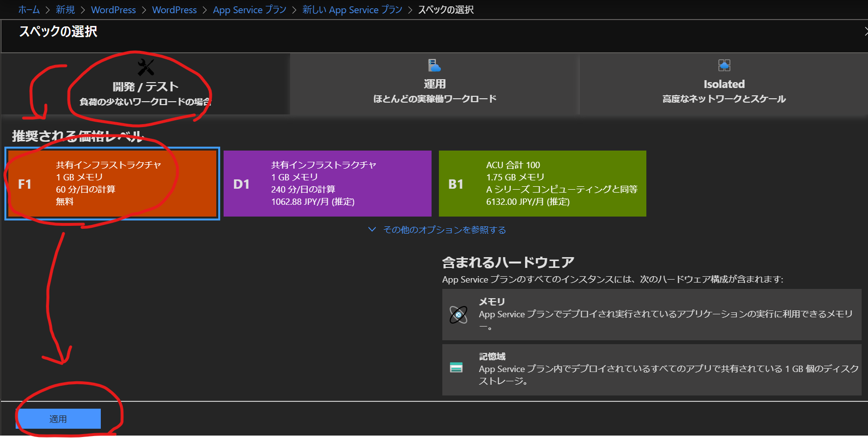The image size is (868, 438).
Task: Open the その他のオプションを参照する link
Action: click(444, 230)
